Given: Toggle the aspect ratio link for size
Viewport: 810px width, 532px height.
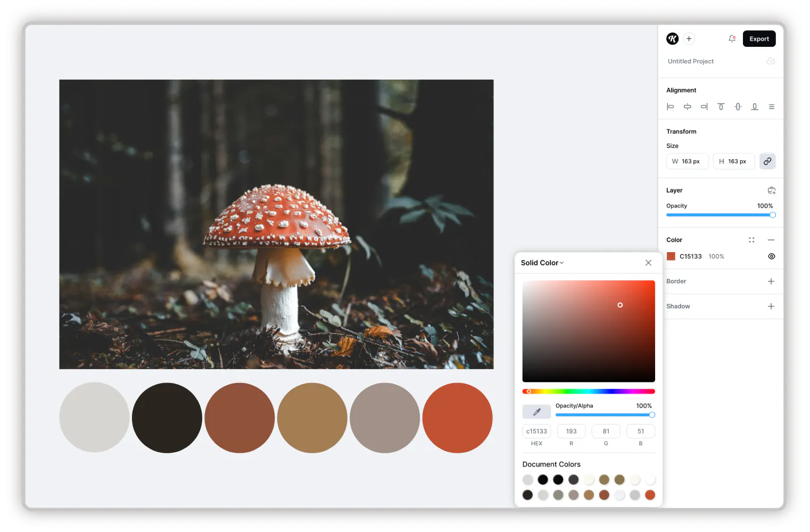Looking at the screenshot, I should click(767, 161).
